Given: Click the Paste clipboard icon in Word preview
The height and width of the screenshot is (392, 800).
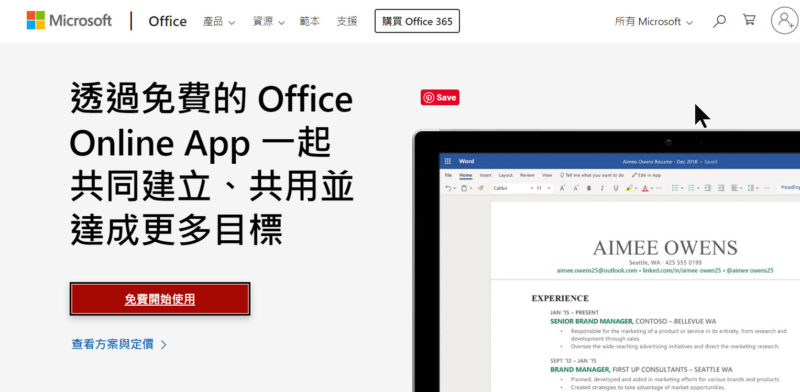Looking at the screenshot, I should [x=464, y=188].
